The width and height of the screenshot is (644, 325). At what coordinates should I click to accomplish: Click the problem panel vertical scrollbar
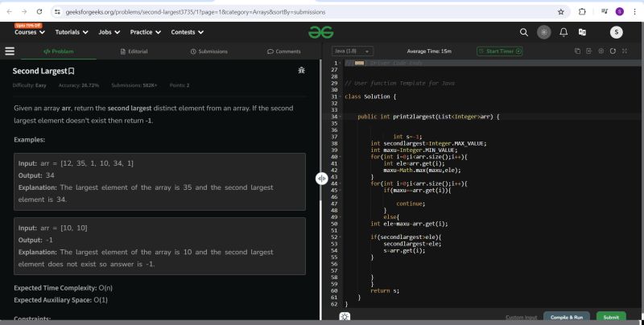[320, 131]
